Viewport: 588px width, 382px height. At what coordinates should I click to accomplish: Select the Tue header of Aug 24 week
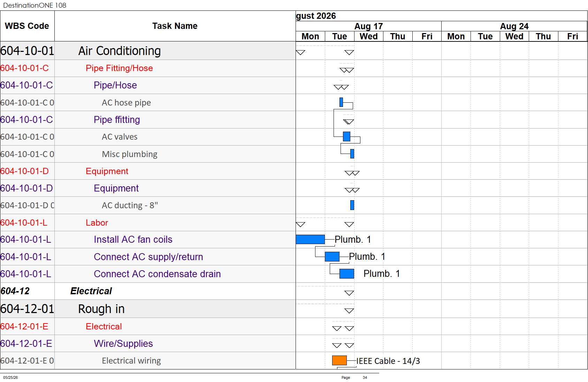(x=485, y=37)
